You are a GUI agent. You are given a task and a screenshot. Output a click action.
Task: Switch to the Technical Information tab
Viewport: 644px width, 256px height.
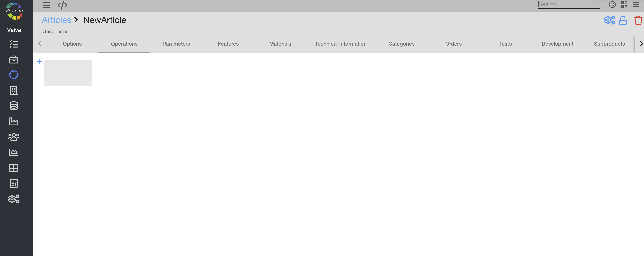tap(340, 44)
